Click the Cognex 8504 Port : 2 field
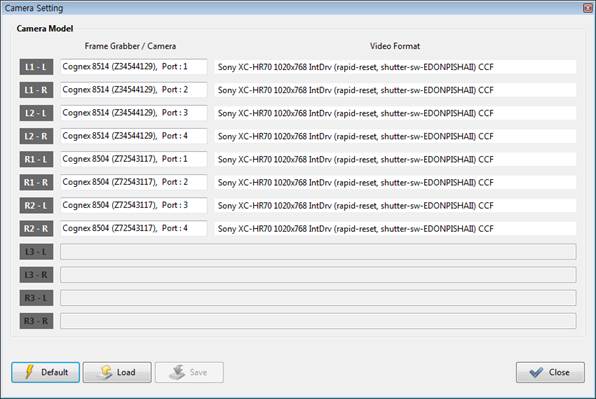The height and width of the screenshot is (399, 596). (134, 182)
